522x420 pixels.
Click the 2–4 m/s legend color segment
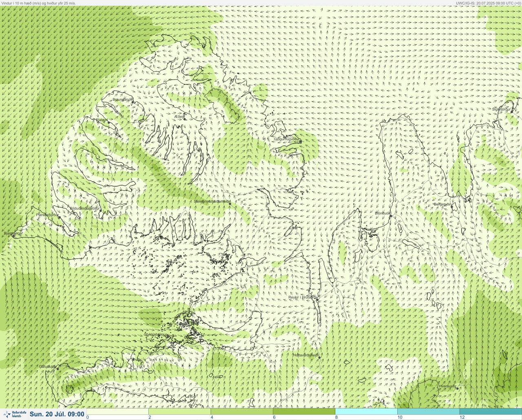point(180,411)
